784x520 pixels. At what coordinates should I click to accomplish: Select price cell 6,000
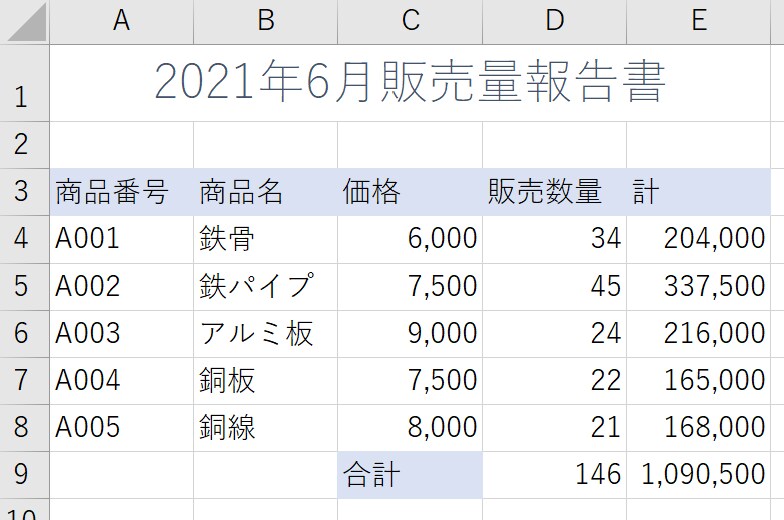click(410, 240)
